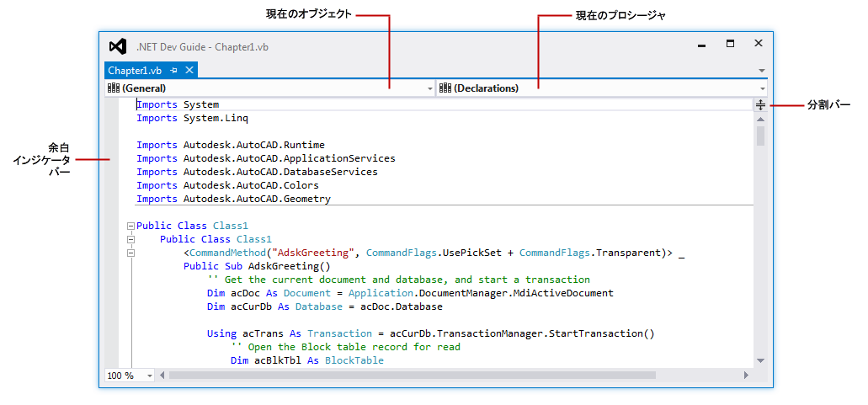Click the "Autodesk.AutoCAD.ApplicationServices" import
Viewport: 868px width, 405px height.
click(x=289, y=158)
